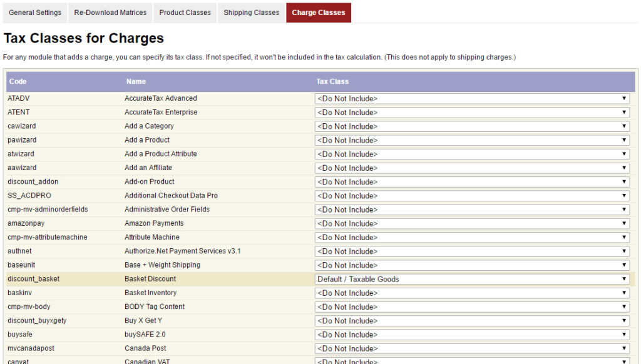Switch to the General Settings tab
The image size is (641, 364).
coord(34,12)
